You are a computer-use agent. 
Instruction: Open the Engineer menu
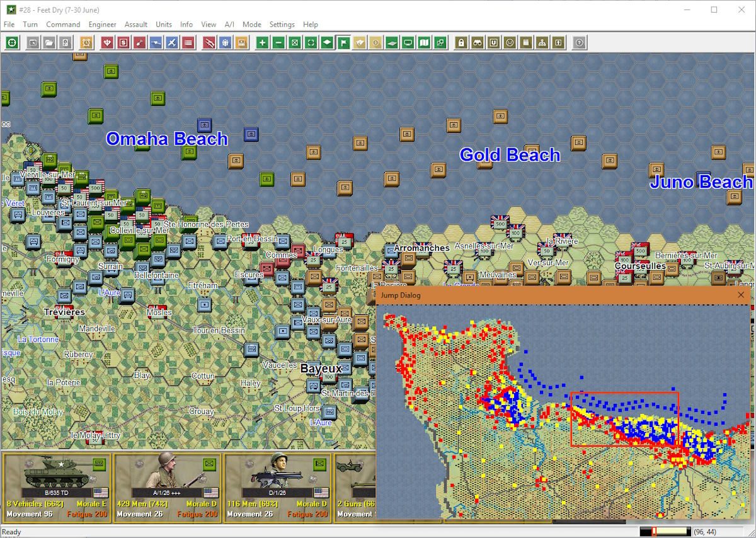[x=102, y=25]
